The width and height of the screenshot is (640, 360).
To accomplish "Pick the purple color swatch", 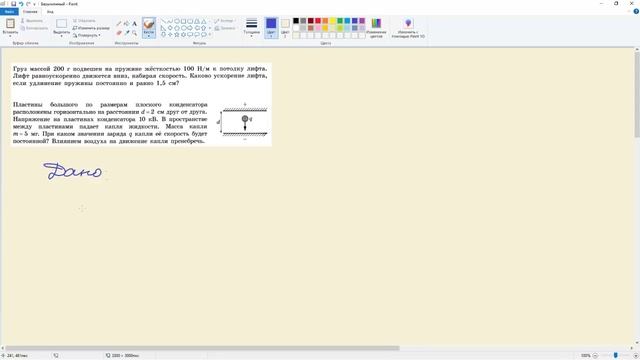I will coord(362,21).
